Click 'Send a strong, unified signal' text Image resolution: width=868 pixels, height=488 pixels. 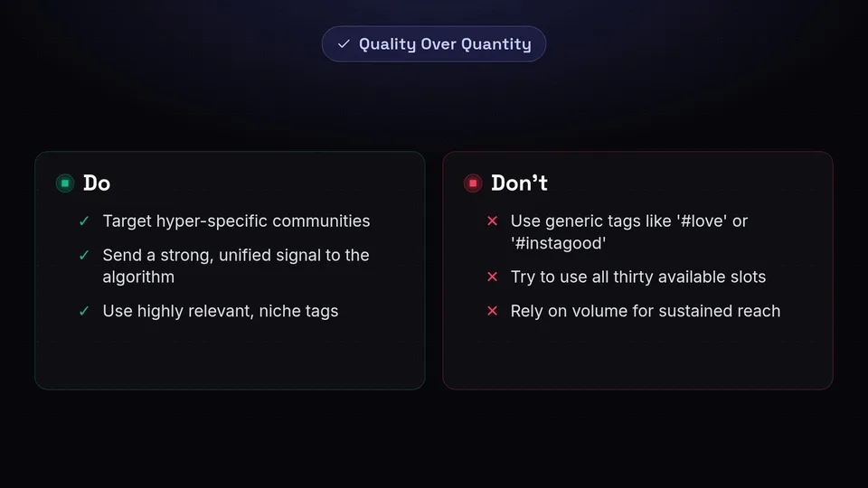tap(236, 266)
